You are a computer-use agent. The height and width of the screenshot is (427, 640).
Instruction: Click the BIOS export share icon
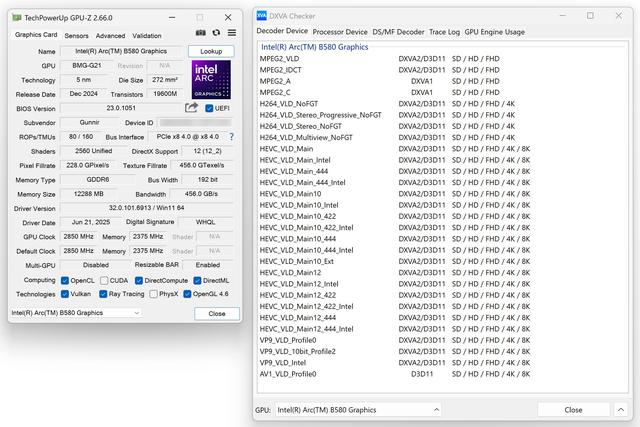191,108
